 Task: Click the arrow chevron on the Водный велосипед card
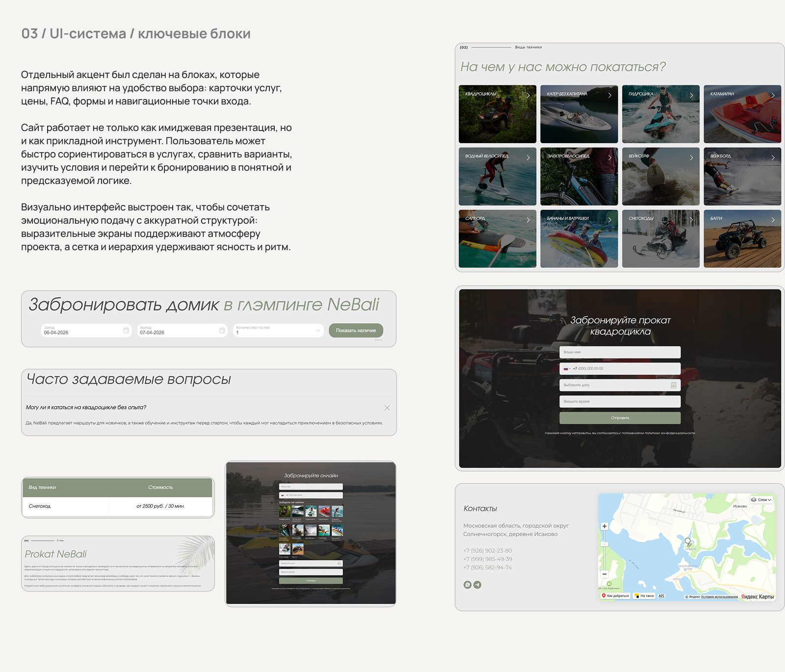coord(528,157)
